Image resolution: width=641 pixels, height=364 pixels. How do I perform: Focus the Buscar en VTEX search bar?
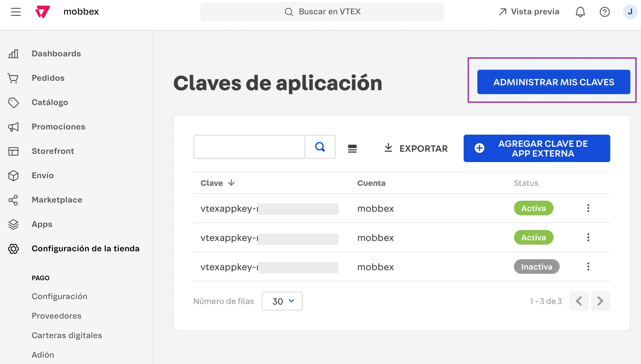pos(322,12)
